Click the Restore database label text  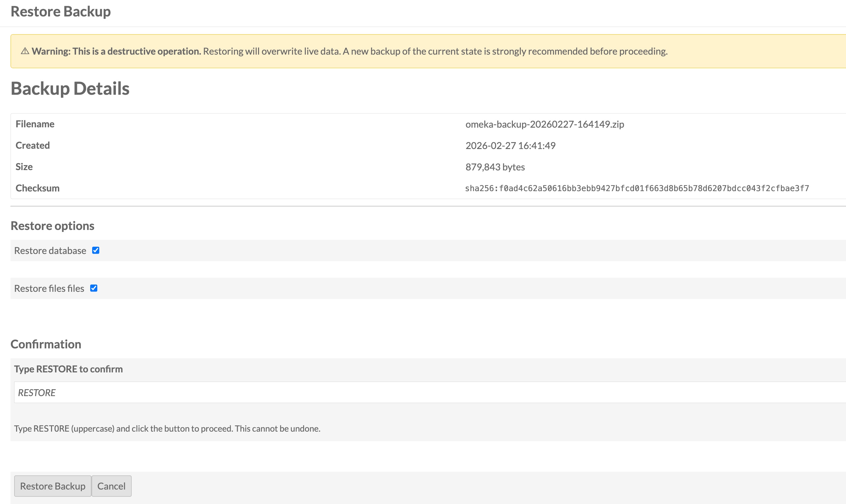(x=50, y=251)
